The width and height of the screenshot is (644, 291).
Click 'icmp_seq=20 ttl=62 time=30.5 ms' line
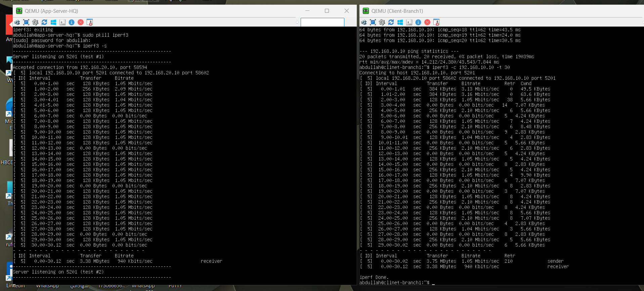coord(440,40)
